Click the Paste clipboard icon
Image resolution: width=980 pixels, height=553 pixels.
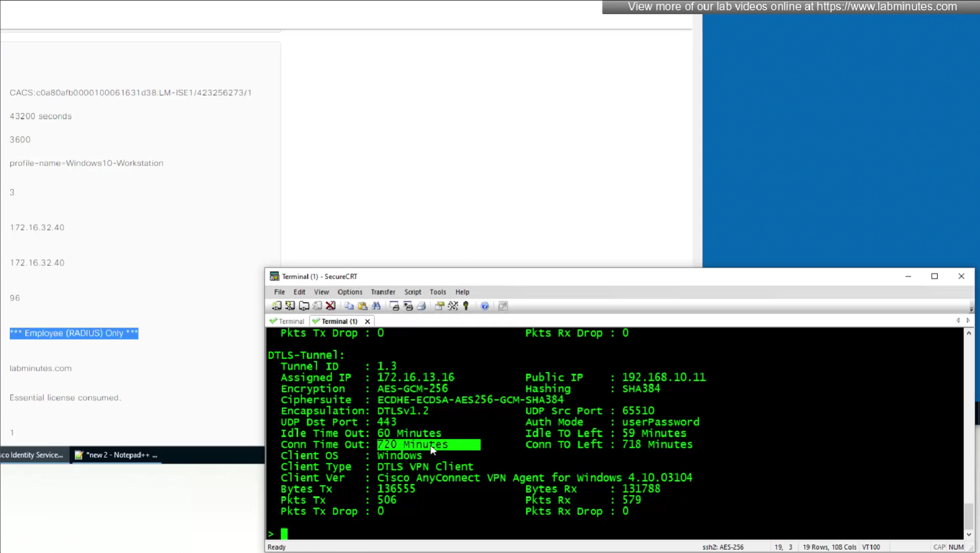pos(362,306)
